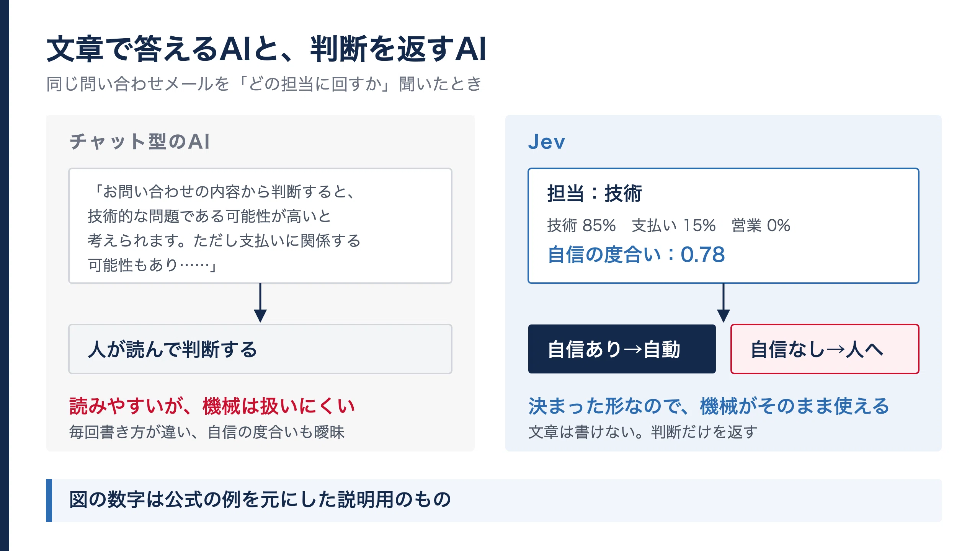Click the downward arrow under the Jev result
Screen dimensions: 980x551
pyautogui.click(x=723, y=303)
